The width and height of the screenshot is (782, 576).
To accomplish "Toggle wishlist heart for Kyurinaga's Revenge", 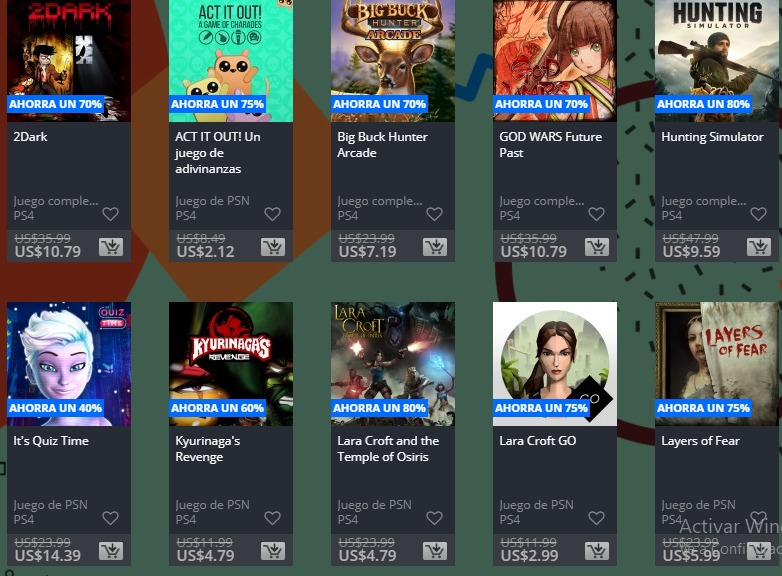I will [272, 518].
